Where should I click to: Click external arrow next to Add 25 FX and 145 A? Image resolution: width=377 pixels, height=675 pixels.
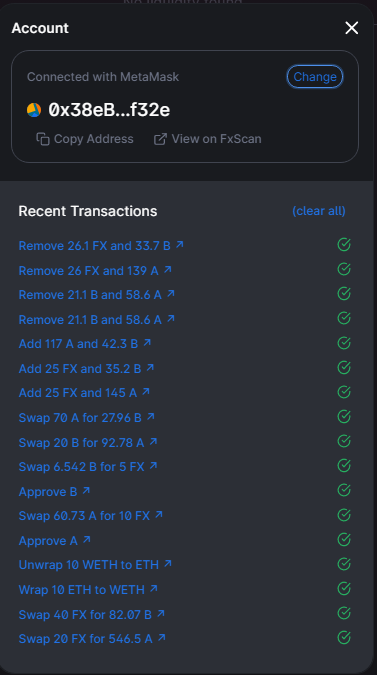click(x=146, y=392)
